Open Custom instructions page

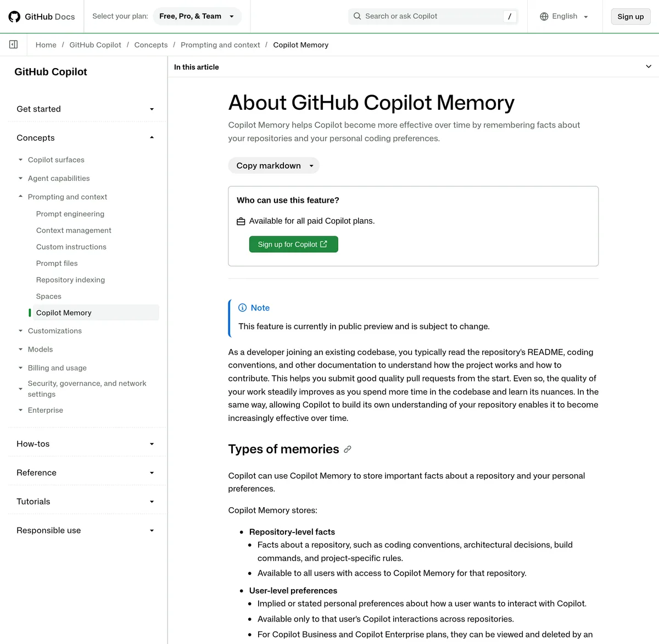[x=71, y=247]
